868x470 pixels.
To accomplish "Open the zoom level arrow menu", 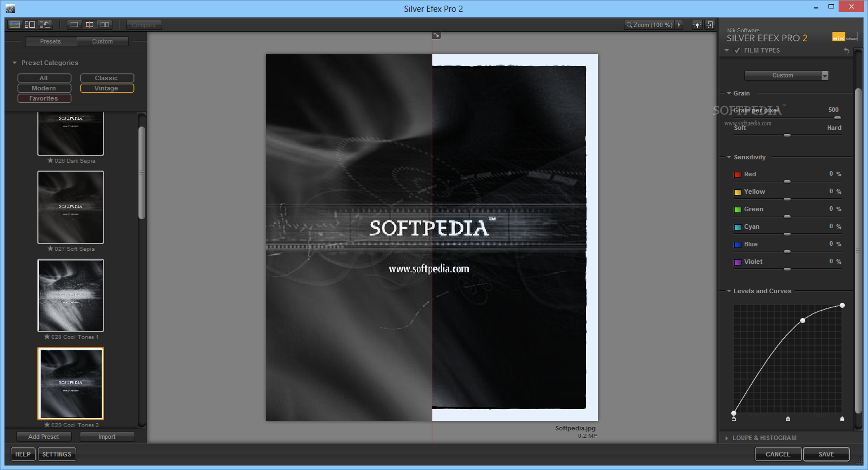I will tap(679, 25).
